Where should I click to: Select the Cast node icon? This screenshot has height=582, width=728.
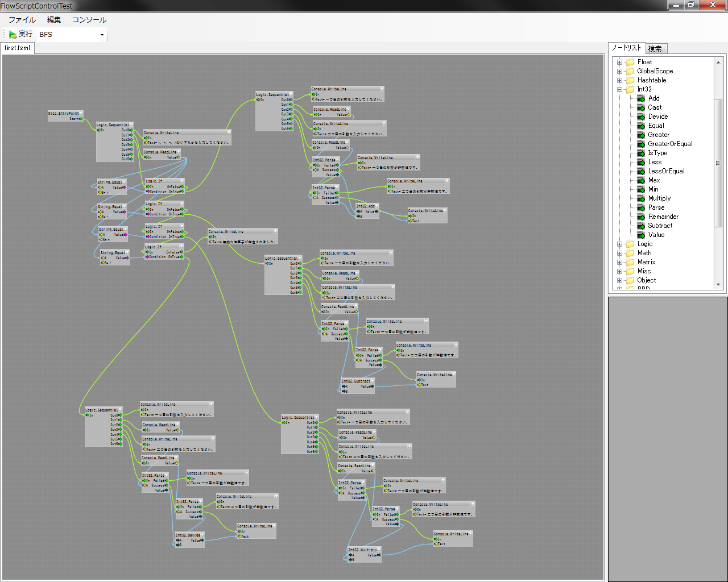641,107
